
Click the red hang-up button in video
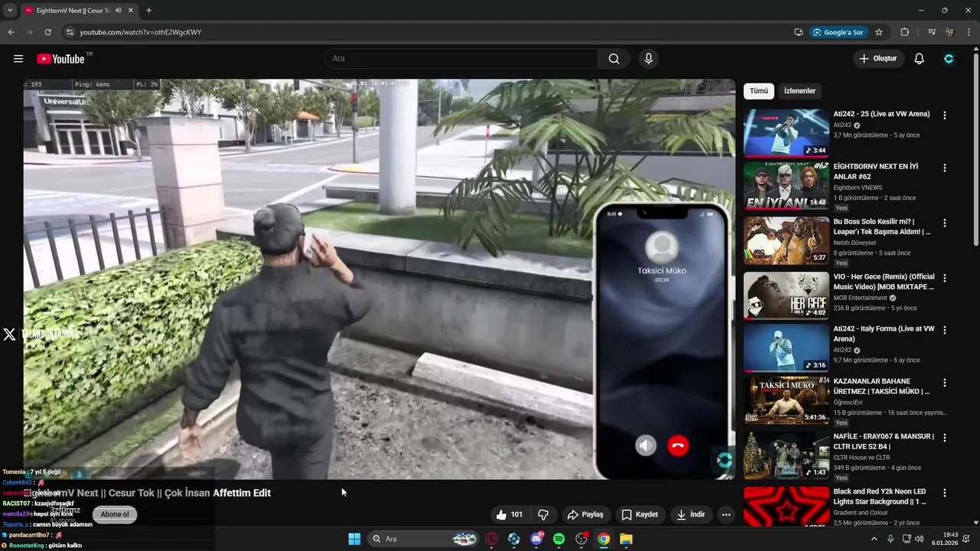(x=678, y=445)
